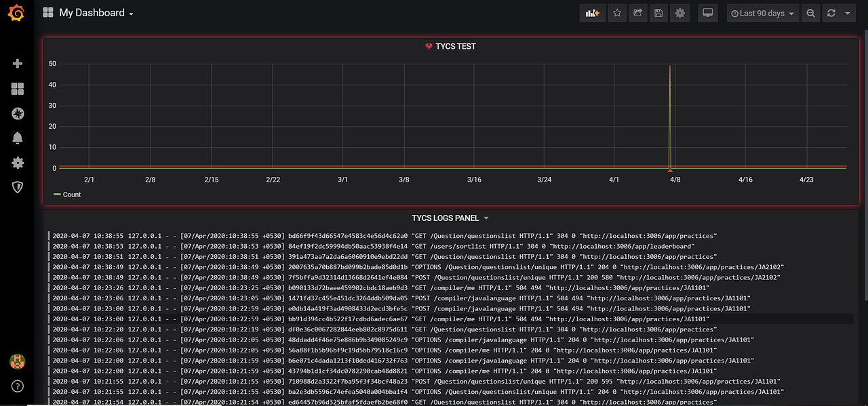This screenshot has width=868, height=406.
Task: Open dashboard settings gear in top toolbar
Action: point(679,12)
